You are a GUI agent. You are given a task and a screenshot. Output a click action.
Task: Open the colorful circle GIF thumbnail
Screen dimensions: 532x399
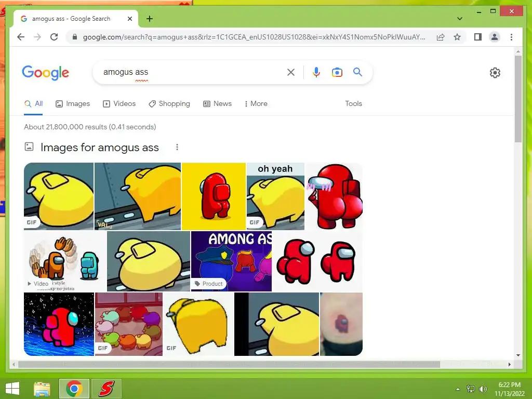click(129, 324)
